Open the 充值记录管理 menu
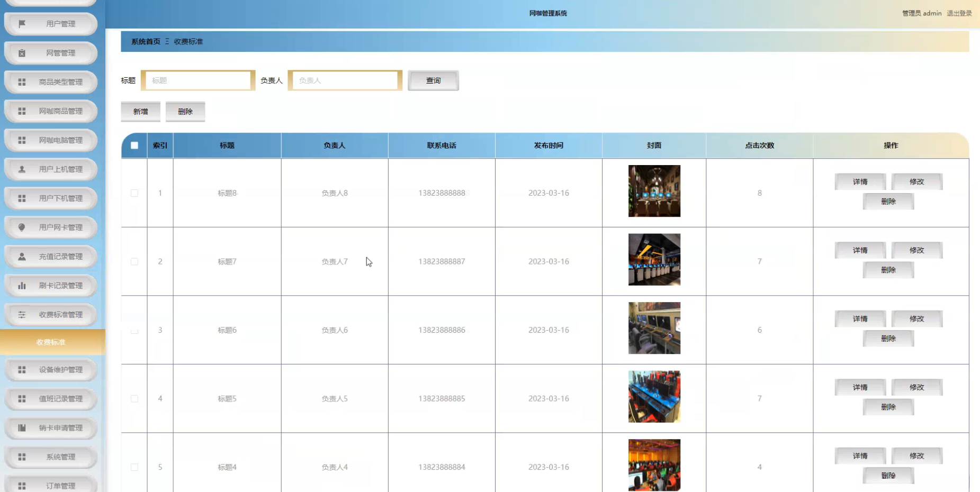980x492 pixels. (51, 257)
